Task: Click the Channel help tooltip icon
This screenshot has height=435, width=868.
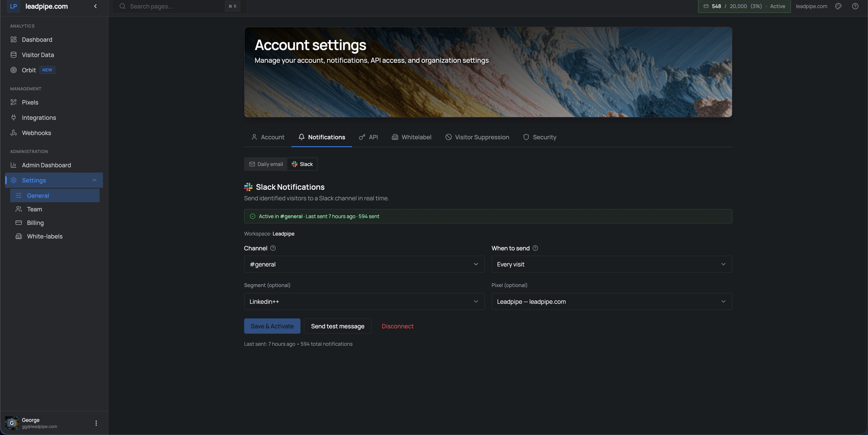Action: click(x=273, y=248)
